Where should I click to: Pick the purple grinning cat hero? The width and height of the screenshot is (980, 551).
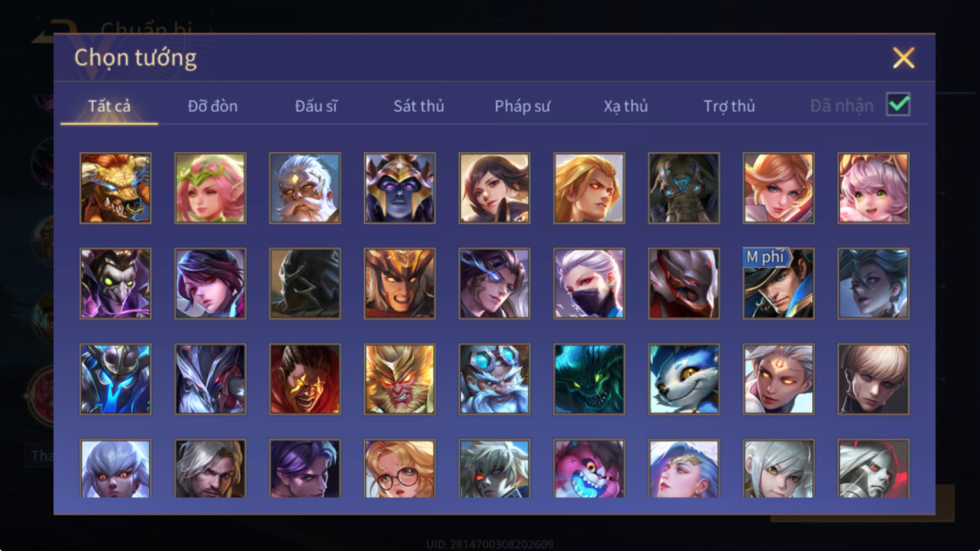[x=589, y=468]
